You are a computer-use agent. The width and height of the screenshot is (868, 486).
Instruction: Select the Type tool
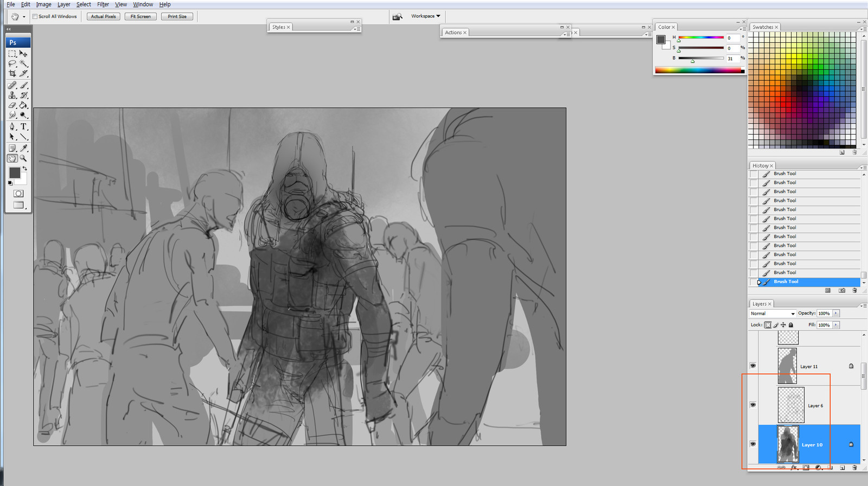pos(23,126)
